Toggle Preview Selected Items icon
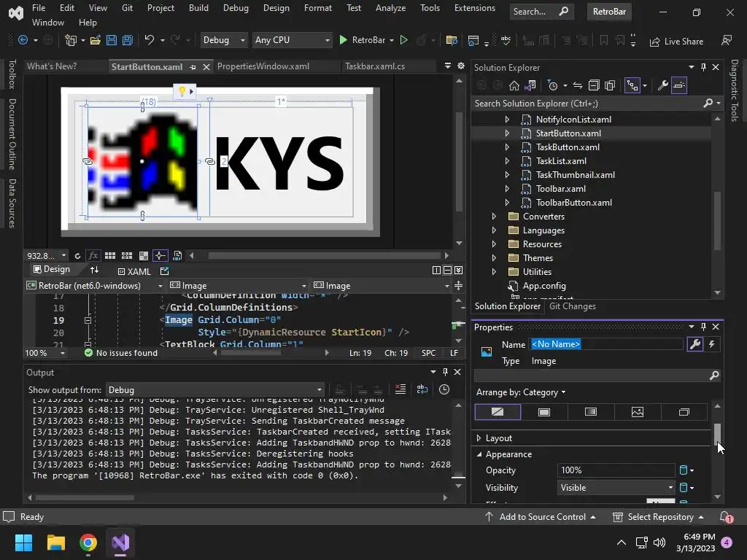The height and width of the screenshot is (560, 747). [x=679, y=86]
